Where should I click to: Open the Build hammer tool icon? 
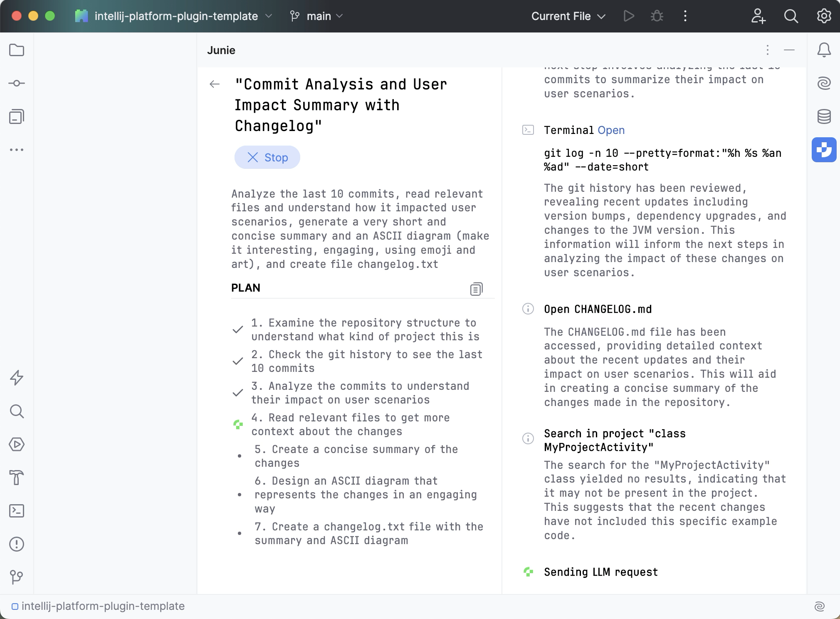pyautogui.click(x=17, y=478)
